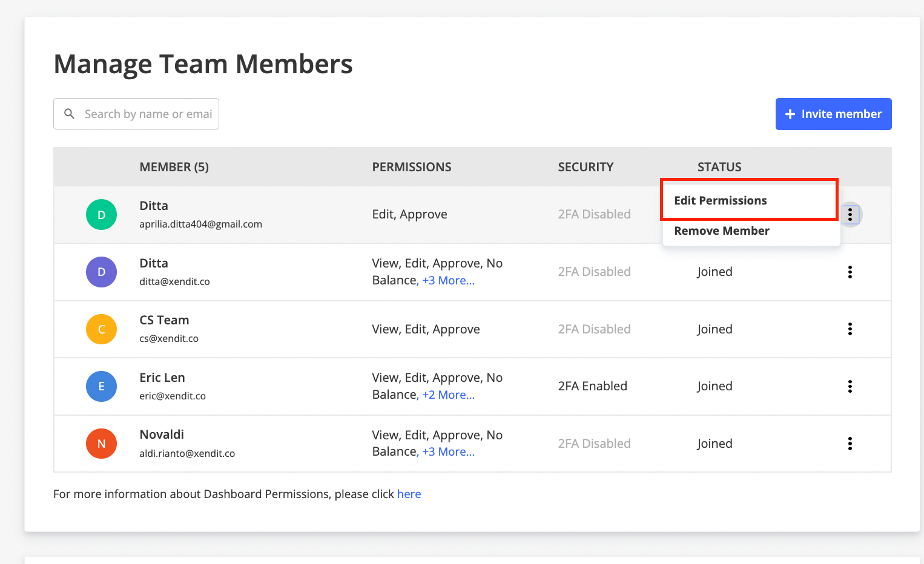The height and width of the screenshot is (564, 924).
Task: Click the MEMBER (5) column header
Action: pos(174,166)
